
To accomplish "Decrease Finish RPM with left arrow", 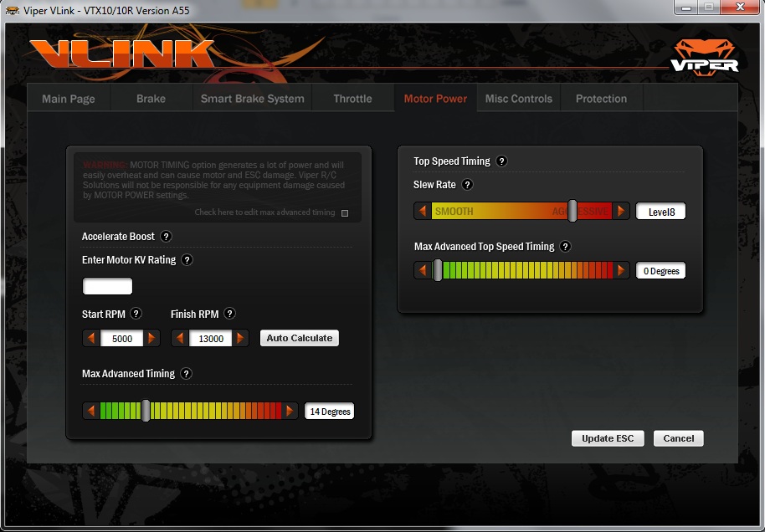I will pyautogui.click(x=180, y=338).
